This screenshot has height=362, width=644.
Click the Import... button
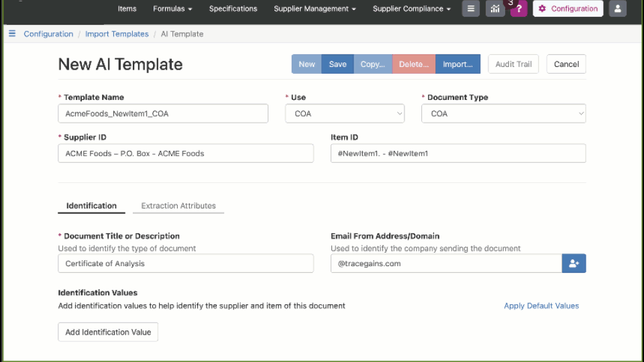coord(458,64)
